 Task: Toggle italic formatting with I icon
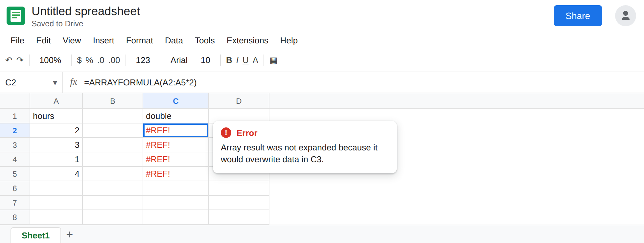point(237,60)
